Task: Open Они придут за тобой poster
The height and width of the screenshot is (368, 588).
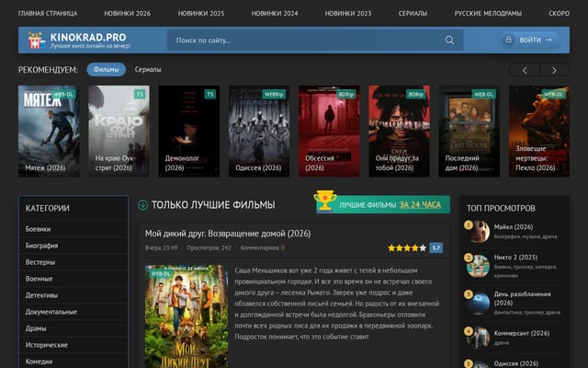Action: coord(399,131)
